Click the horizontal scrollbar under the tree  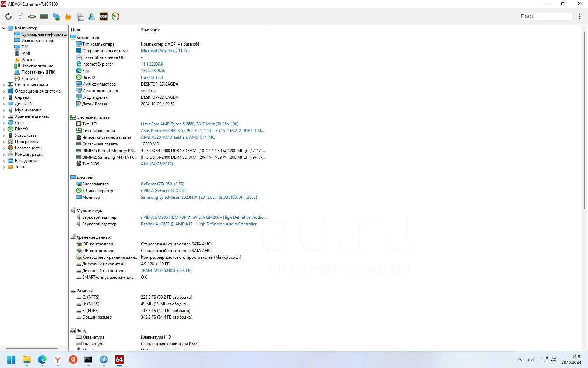32,348
